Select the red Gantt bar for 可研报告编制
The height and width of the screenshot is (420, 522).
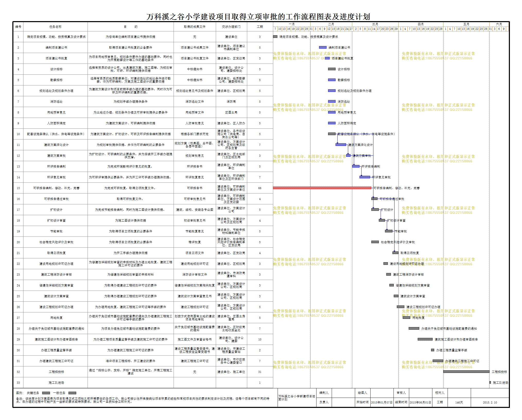[x=322, y=188]
